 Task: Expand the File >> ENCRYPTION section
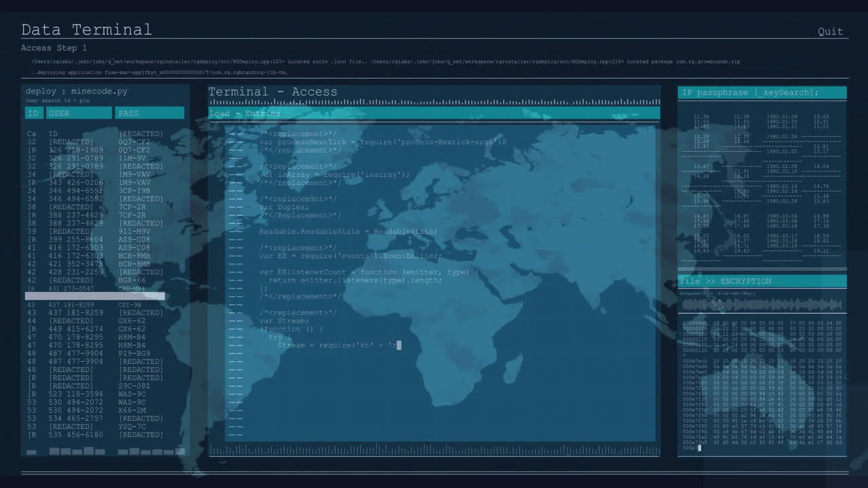point(761,281)
